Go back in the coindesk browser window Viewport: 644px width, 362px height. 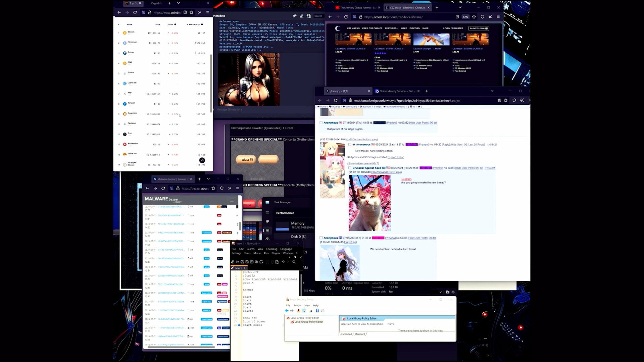click(x=119, y=12)
